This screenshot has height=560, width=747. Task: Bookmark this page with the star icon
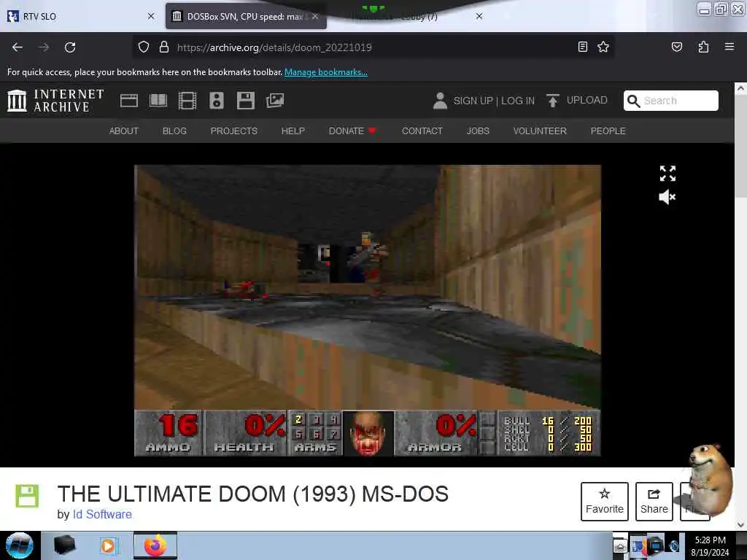pyautogui.click(x=603, y=47)
